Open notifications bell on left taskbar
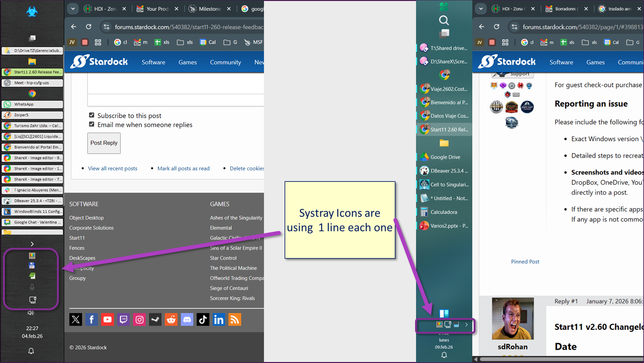 (x=31, y=351)
